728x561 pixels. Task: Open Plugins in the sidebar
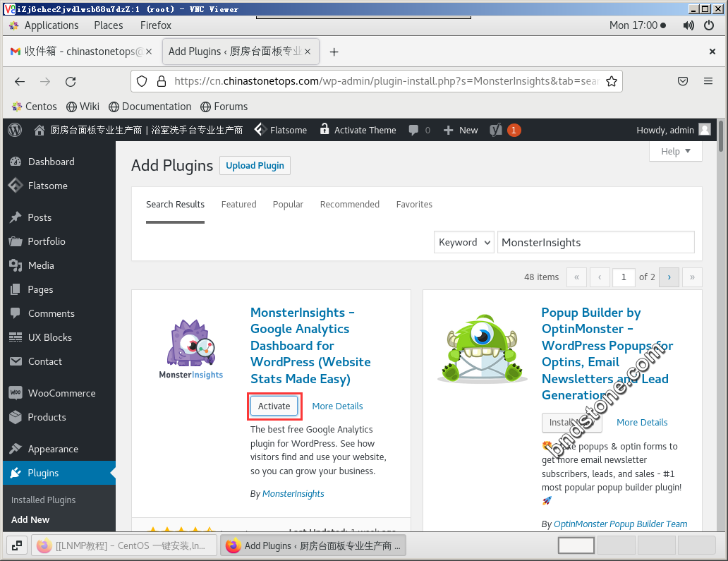click(x=59, y=473)
